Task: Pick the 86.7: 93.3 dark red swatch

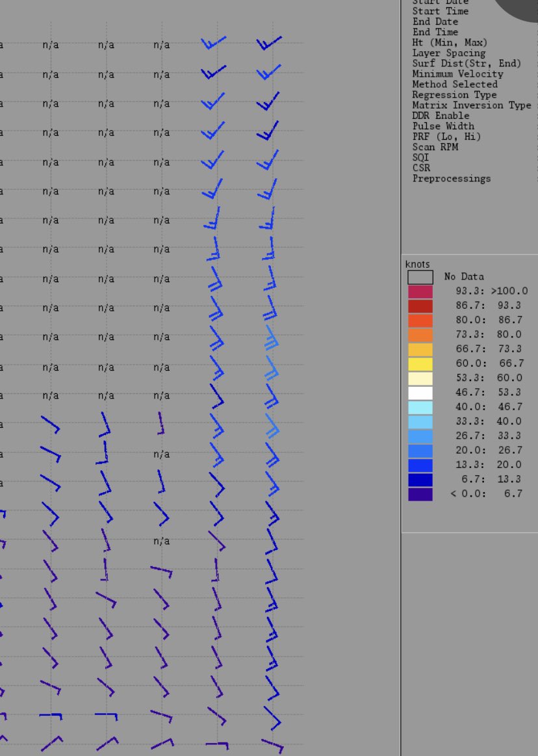Action: (x=420, y=306)
